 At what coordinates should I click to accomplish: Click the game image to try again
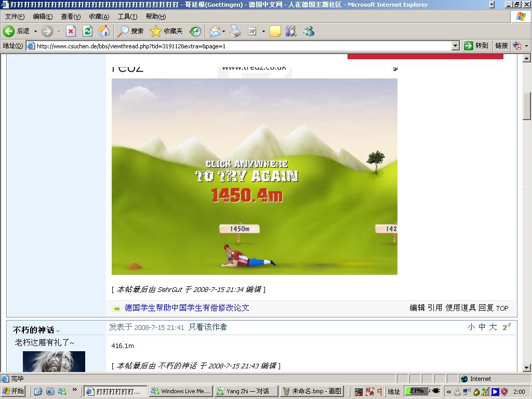click(255, 177)
